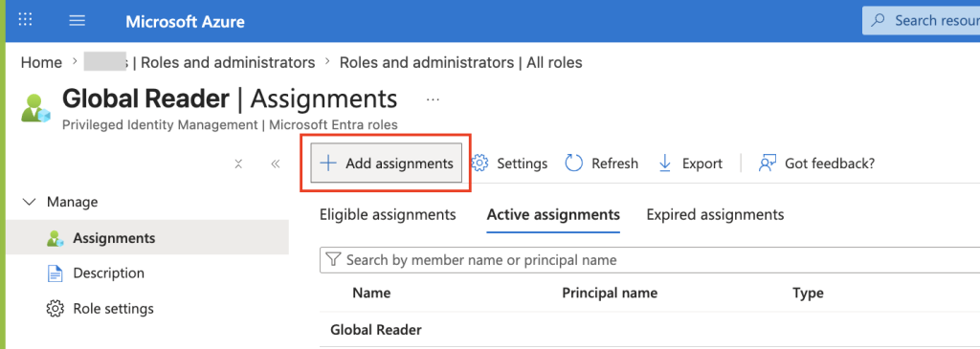The width and height of the screenshot is (980, 349).
Task: Click the plus icon on Add assignments
Action: [x=327, y=164]
